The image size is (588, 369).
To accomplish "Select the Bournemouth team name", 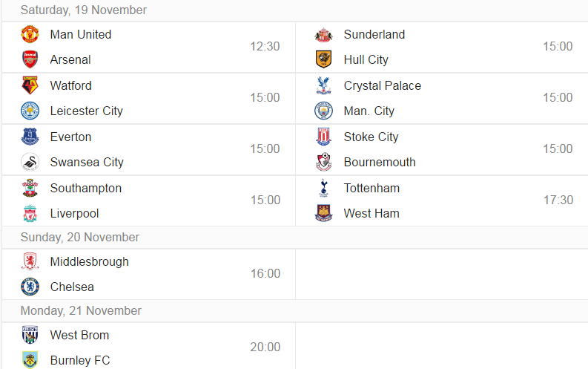I will pos(380,162).
